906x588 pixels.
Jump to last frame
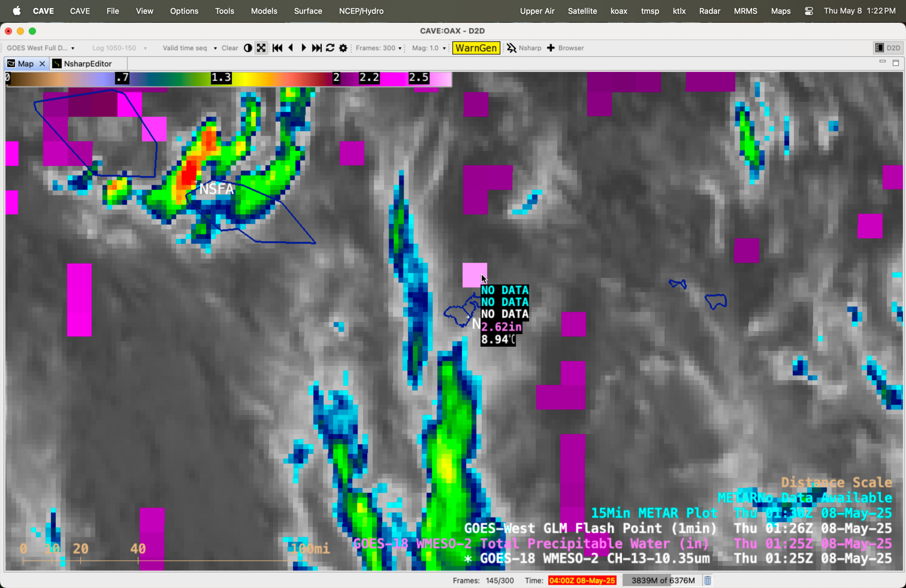pyautogui.click(x=317, y=48)
